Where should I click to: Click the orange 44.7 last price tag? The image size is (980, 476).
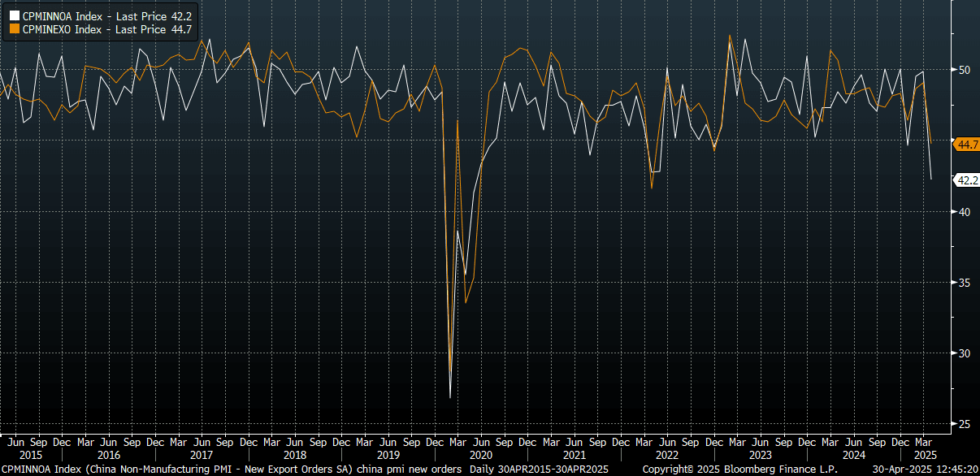(967, 145)
